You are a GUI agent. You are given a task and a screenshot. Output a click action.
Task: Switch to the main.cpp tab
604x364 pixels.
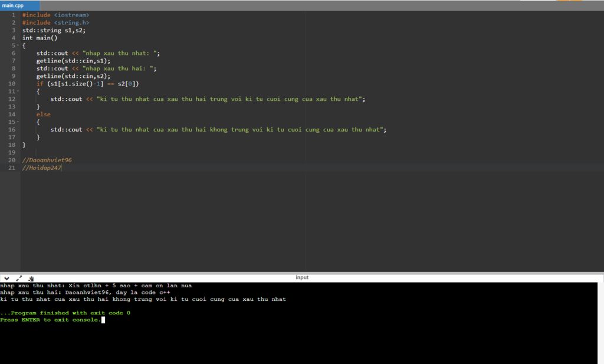point(19,5)
